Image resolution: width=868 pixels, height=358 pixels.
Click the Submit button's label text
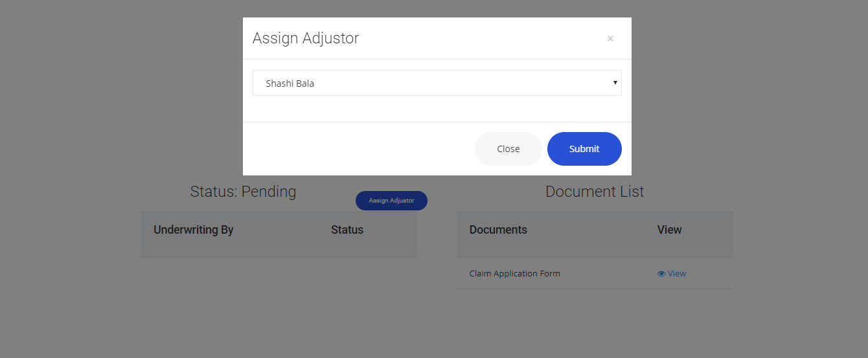coord(584,149)
